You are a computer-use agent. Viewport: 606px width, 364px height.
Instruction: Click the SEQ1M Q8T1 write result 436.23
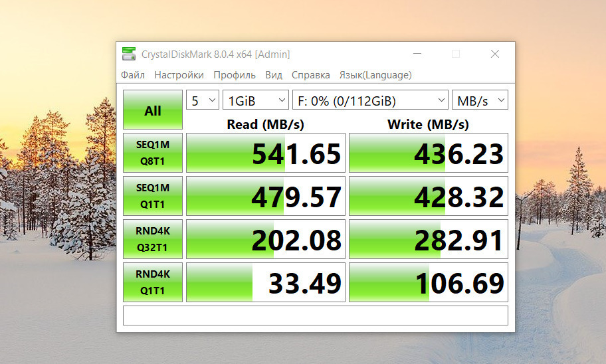[x=428, y=153]
